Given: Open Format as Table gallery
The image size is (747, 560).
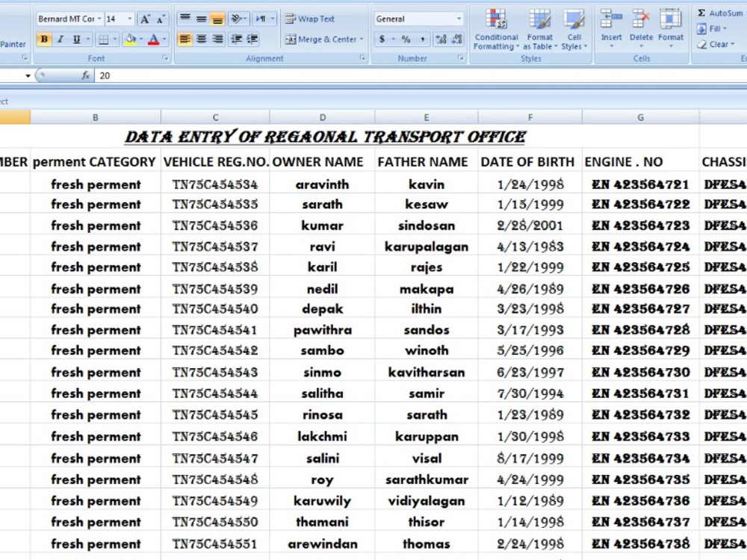Looking at the screenshot, I should pos(540,30).
